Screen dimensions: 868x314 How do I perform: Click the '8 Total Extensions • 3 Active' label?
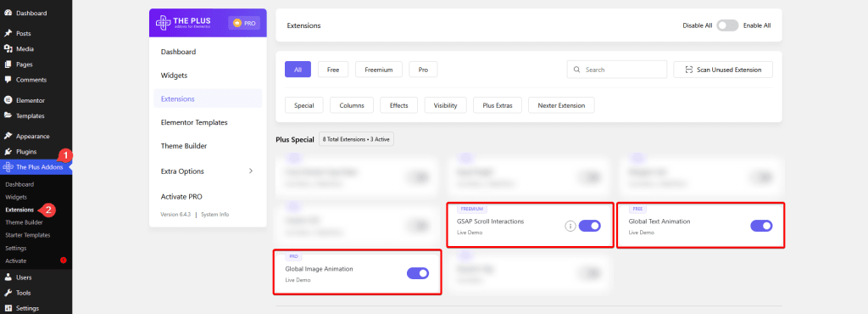357,139
